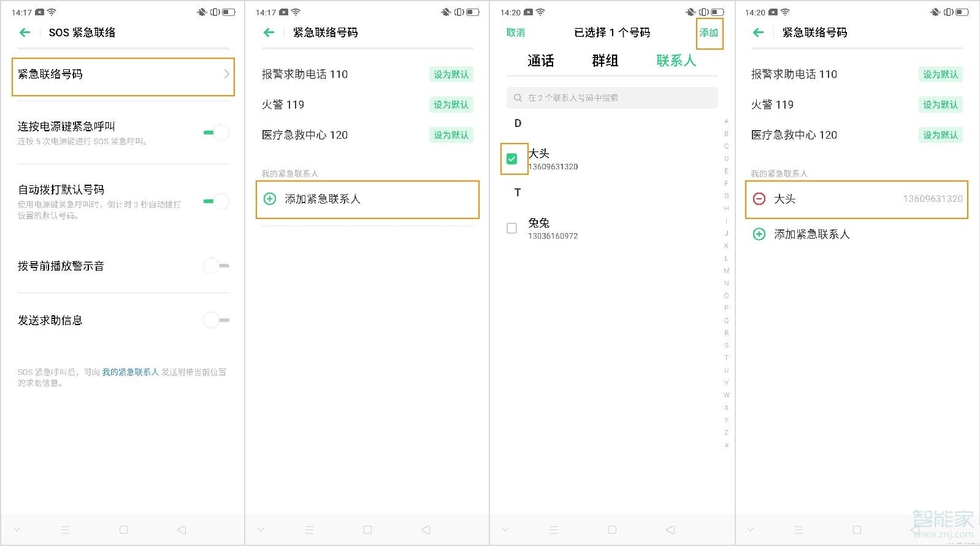Tap menu lines button on fourth screen
Viewport: 980px width, 546px height.
click(x=798, y=529)
